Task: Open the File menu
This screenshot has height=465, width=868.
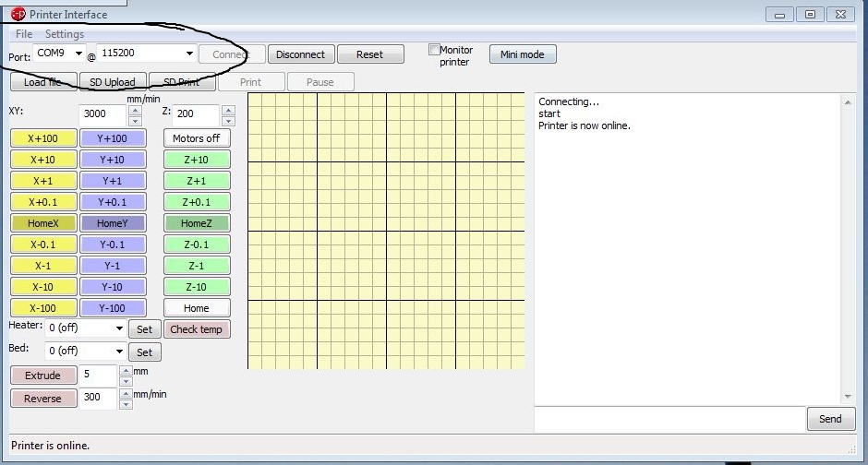Action: click(24, 34)
